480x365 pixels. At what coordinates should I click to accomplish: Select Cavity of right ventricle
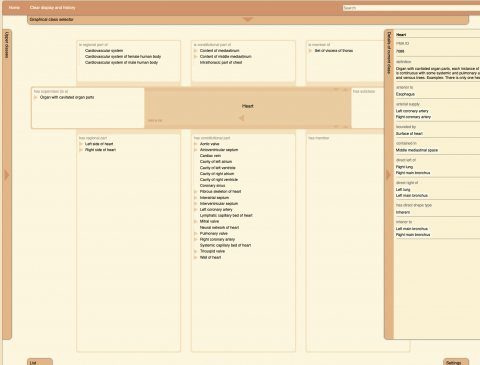[x=219, y=180]
